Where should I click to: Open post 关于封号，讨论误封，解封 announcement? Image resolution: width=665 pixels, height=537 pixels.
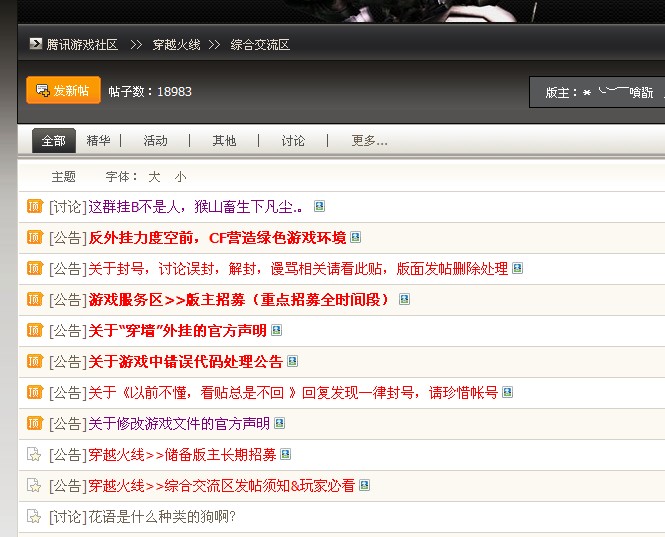(298, 268)
